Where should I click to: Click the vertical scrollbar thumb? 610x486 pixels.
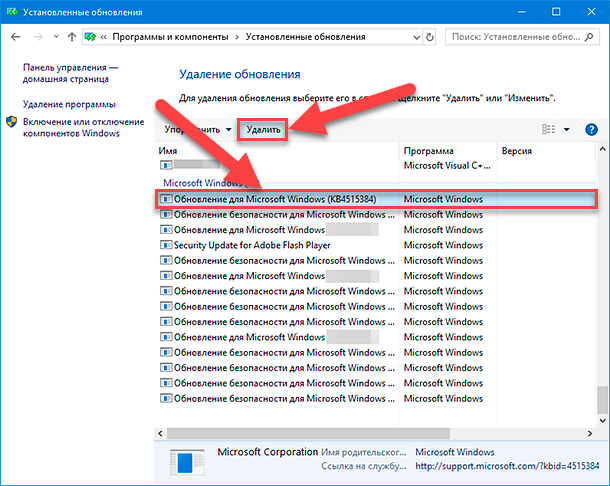pos(602,400)
